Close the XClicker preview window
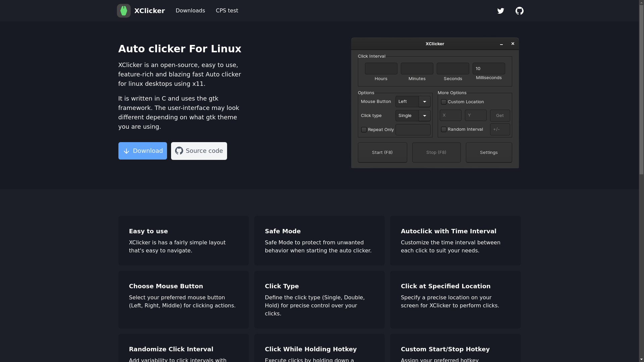The width and height of the screenshot is (644, 362). click(x=513, y=44)
